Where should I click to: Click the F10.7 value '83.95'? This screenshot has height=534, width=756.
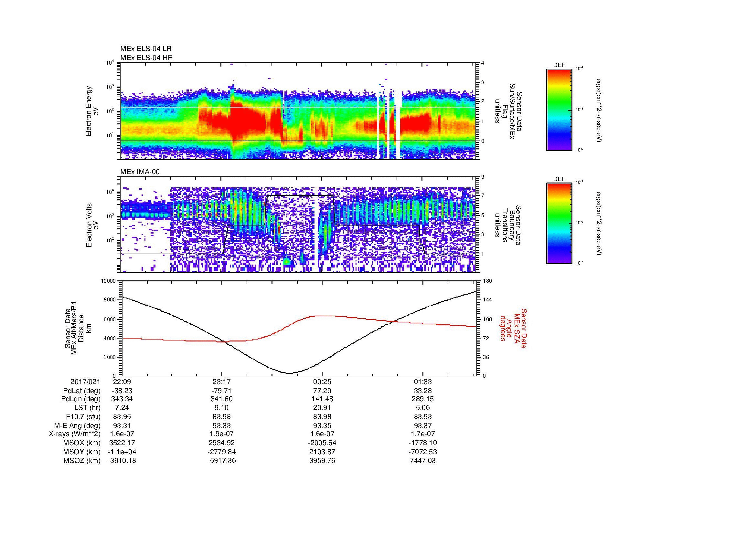click(122, 417)
